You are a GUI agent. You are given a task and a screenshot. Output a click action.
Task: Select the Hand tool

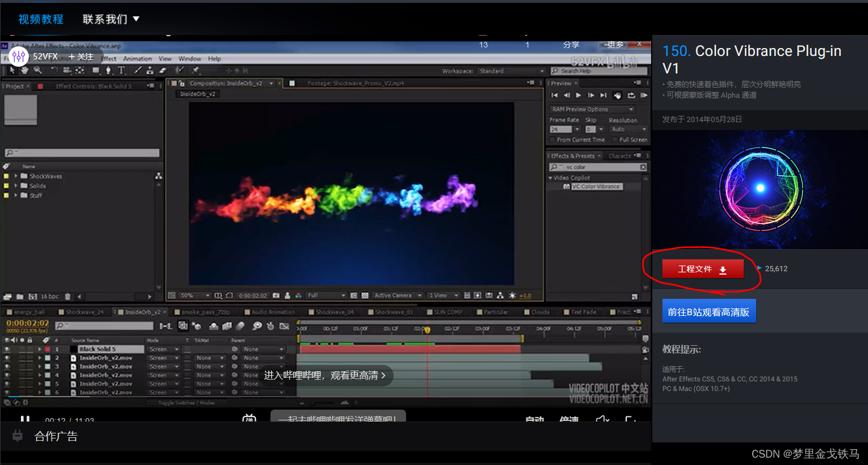25,71
